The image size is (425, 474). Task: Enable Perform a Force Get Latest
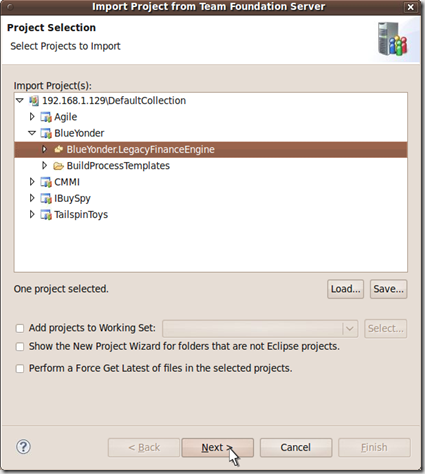point(20,368)
